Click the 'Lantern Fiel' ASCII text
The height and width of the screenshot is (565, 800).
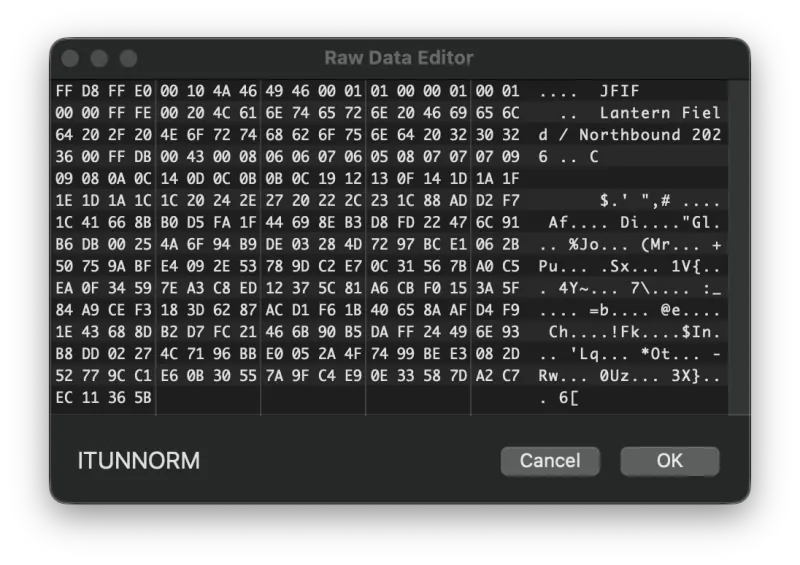tap(660, 113)
